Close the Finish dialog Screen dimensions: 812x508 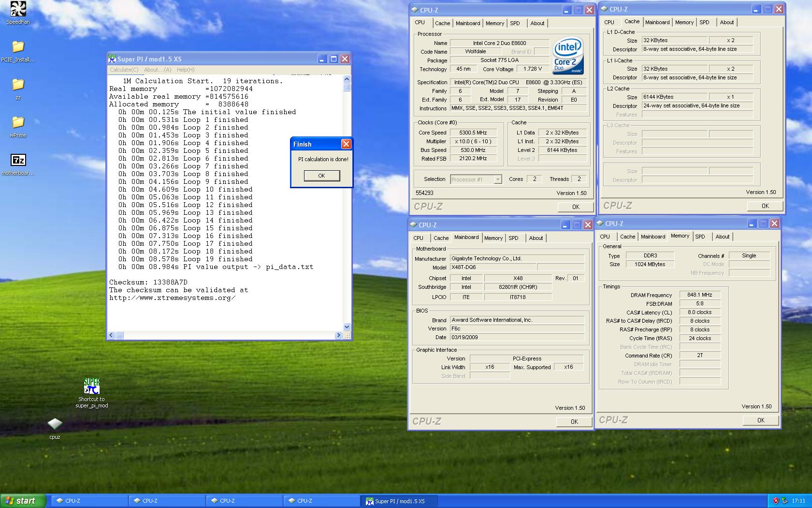[346, 144]
